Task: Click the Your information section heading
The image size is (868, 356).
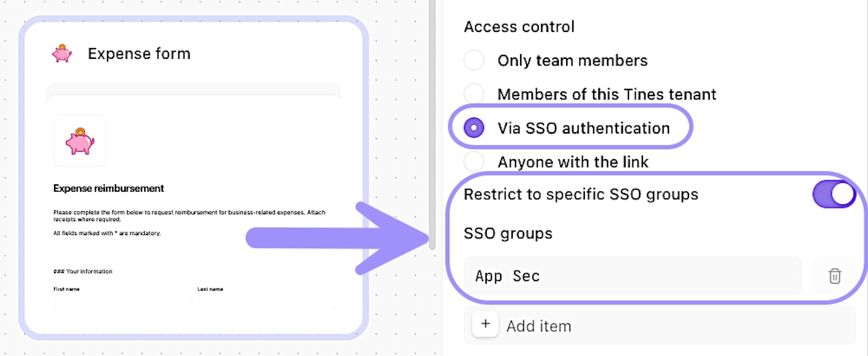Action: (x=83, y=271)
